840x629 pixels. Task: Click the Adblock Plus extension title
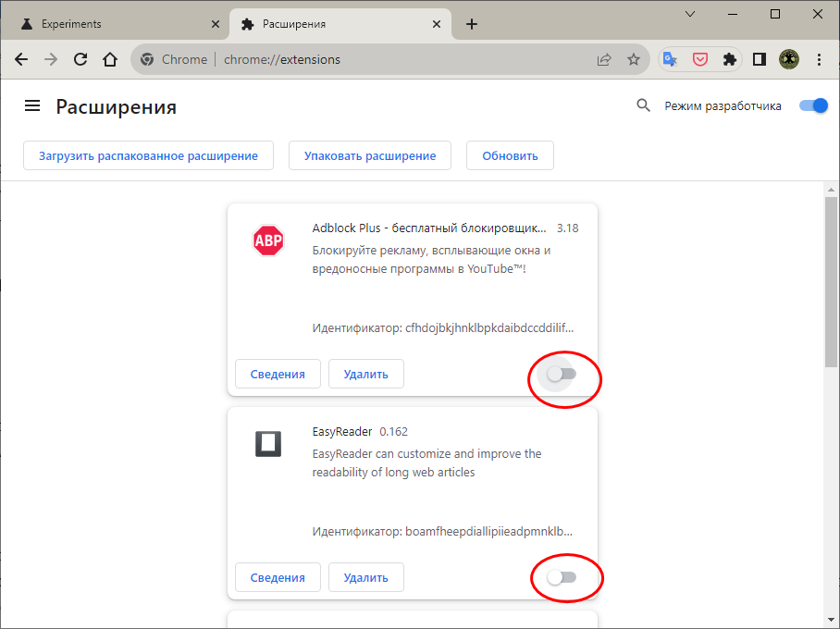(429, 228)
